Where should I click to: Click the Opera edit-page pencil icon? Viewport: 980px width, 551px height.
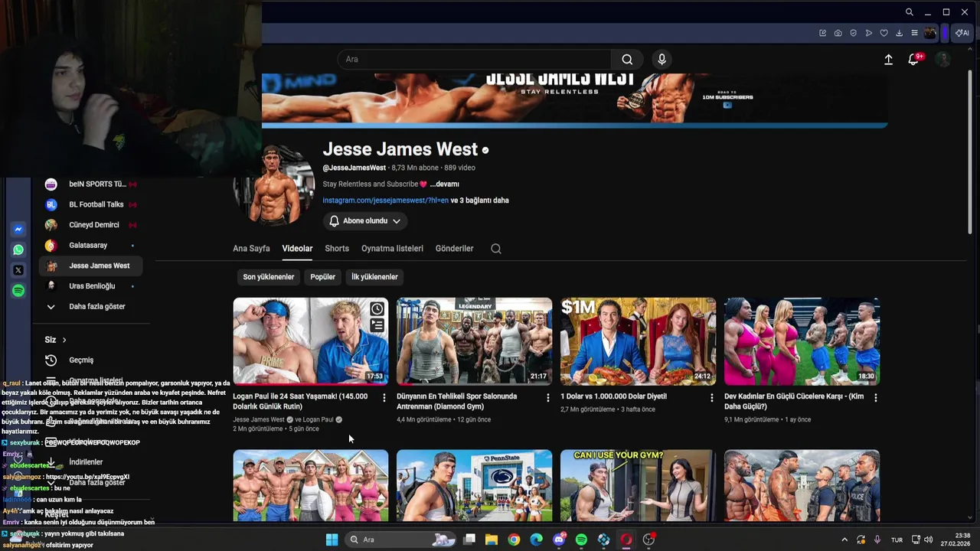(822, 33)
